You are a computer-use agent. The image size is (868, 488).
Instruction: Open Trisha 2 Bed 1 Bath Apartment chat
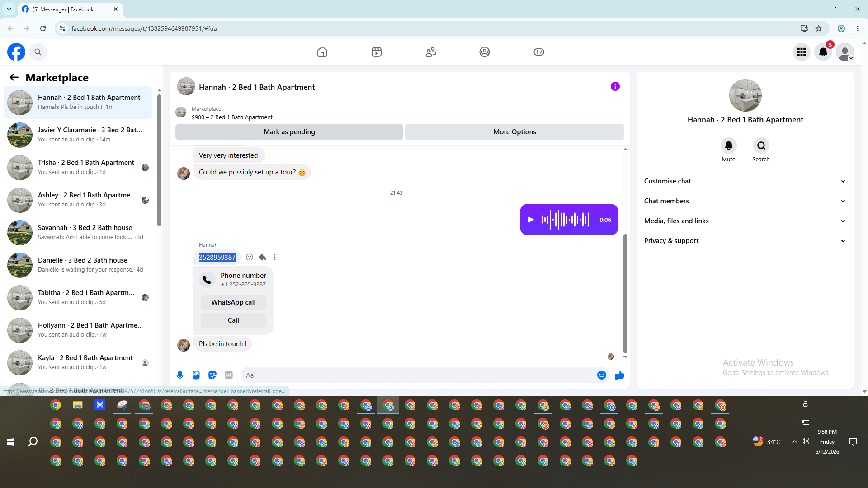tap(78, 167)
